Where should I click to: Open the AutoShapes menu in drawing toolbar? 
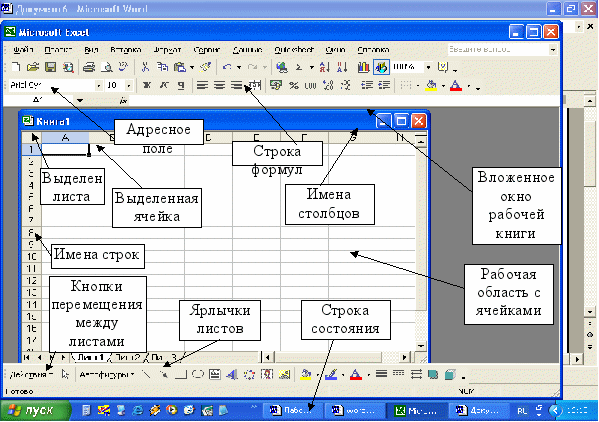pyautogui.click(x=107, y=375)
